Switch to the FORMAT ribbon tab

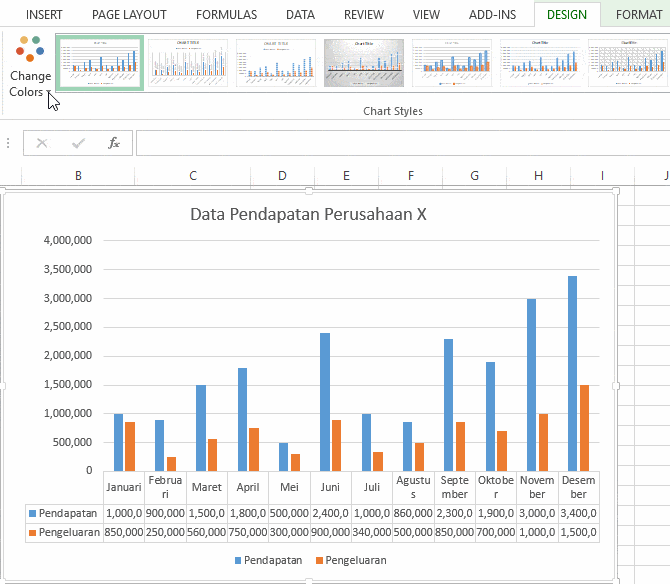(x=639, y=15)
